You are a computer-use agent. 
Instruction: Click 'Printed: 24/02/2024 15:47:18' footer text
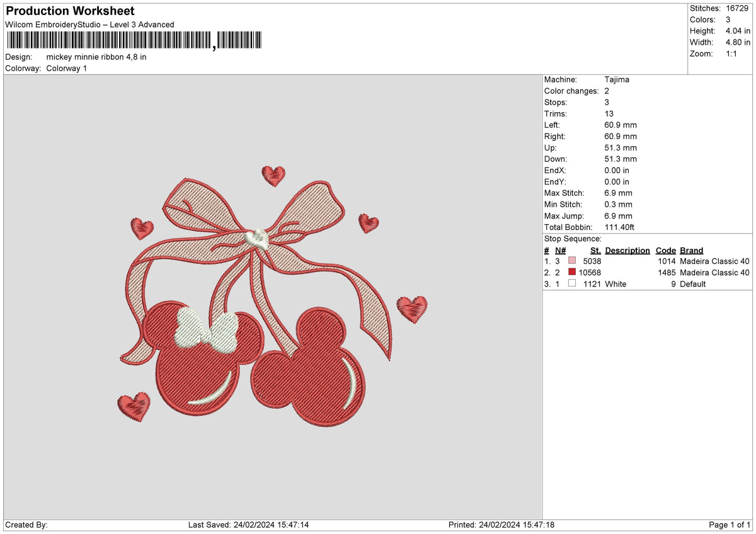[501, 525]
